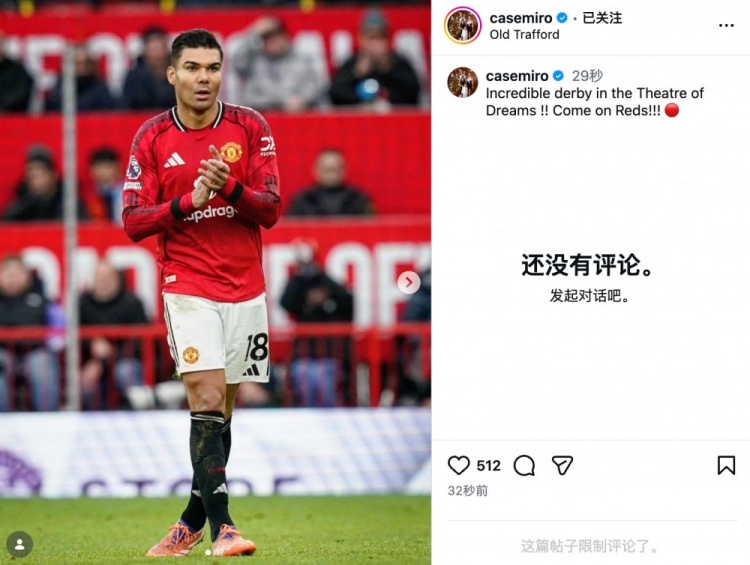
Task: Open casemiro profile picture in header
Action: pos(463,25)
